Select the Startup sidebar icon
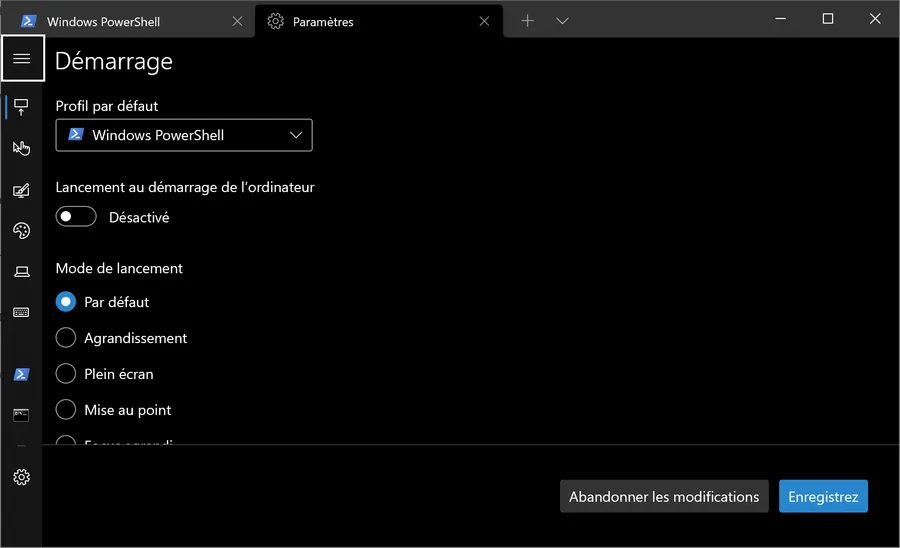Viewport: 900px width, 548px height. click(21, 107)
